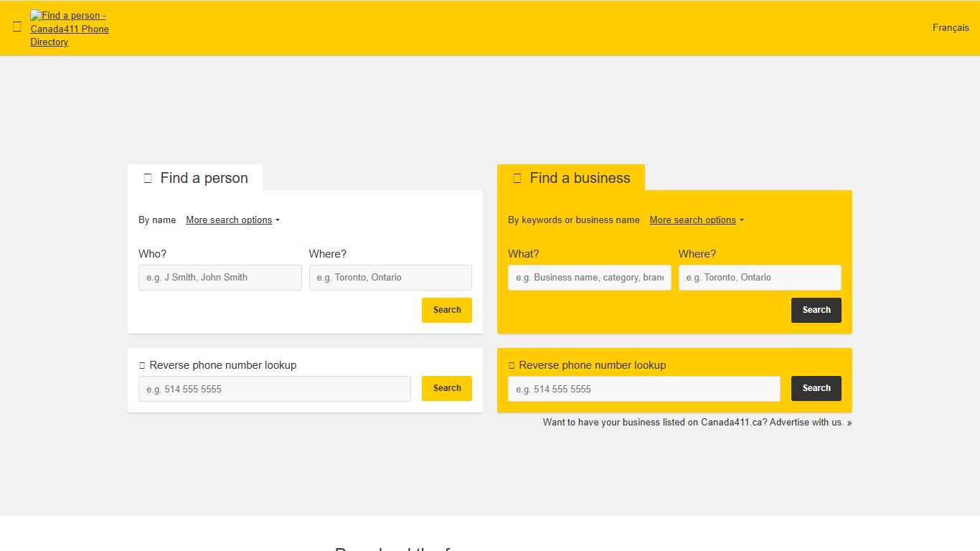The image size is (980, 551).
Task: Click Search on the yellow reverse phone lookup
Action: 816,388
